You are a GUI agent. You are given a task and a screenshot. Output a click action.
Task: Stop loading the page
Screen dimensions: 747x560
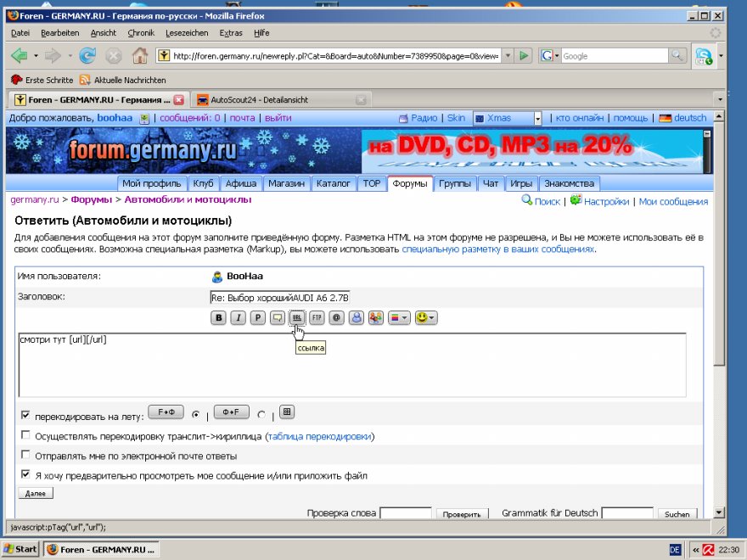coord(114,56)
